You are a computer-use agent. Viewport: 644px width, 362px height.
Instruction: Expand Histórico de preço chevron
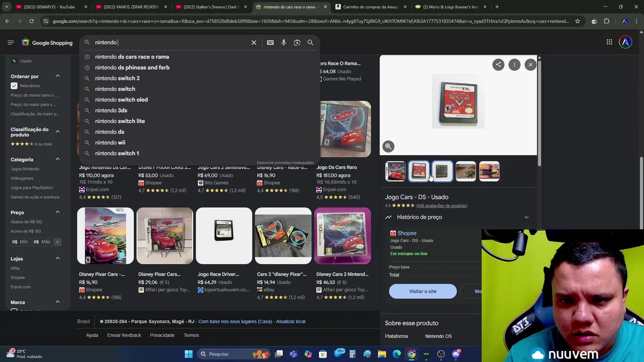(526, 217)
